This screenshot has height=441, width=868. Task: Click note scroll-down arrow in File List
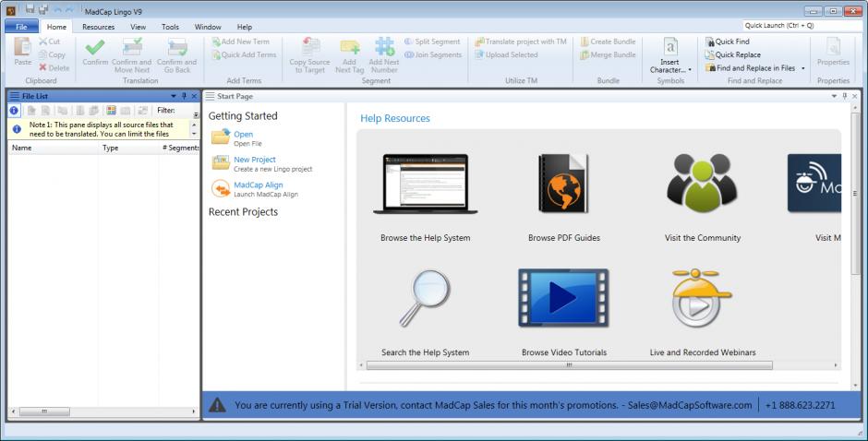point(194,134)
